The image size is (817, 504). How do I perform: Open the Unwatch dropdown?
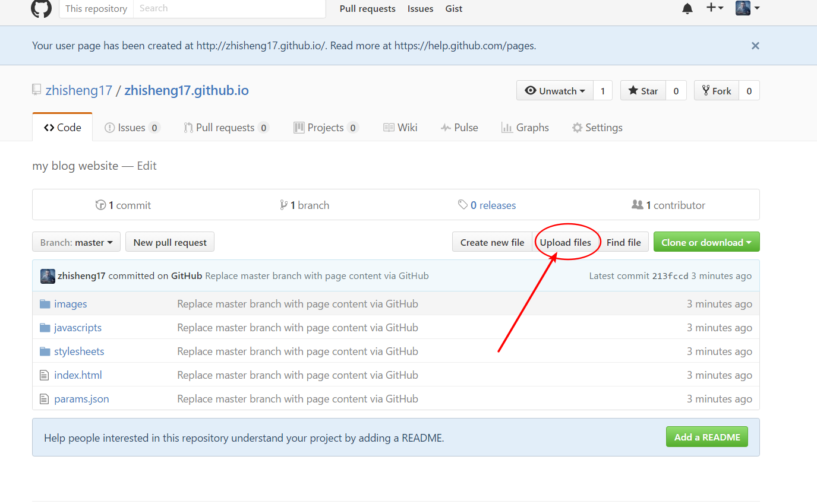point(556,91)
